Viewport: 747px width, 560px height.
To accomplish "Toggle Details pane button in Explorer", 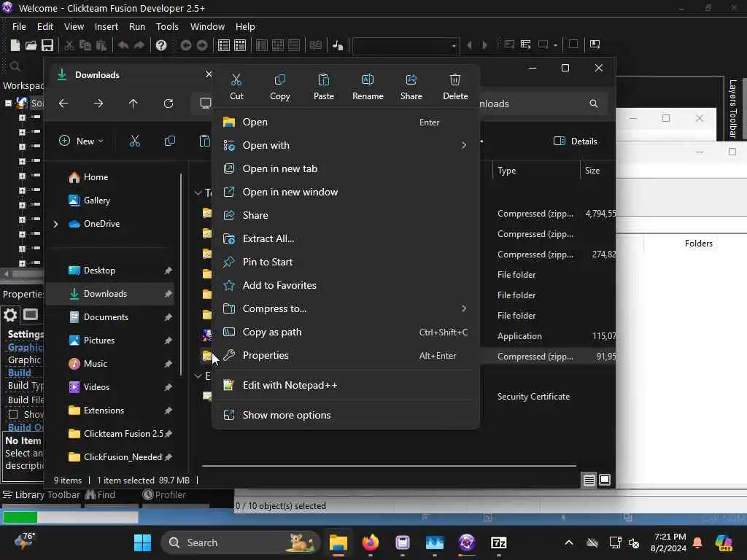I will [x=576, y=141].
